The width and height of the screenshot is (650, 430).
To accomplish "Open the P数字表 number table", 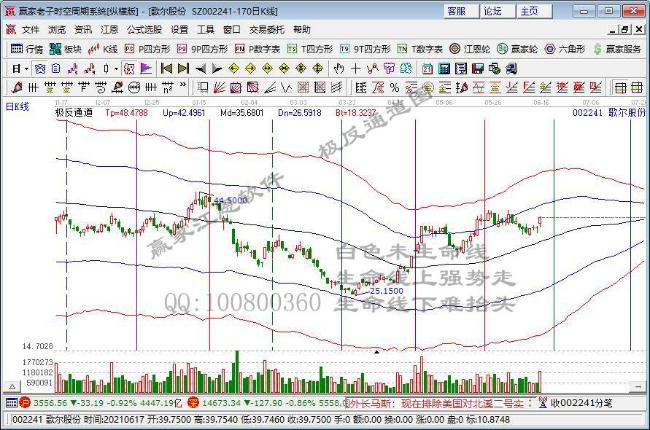I will (257, 49).
